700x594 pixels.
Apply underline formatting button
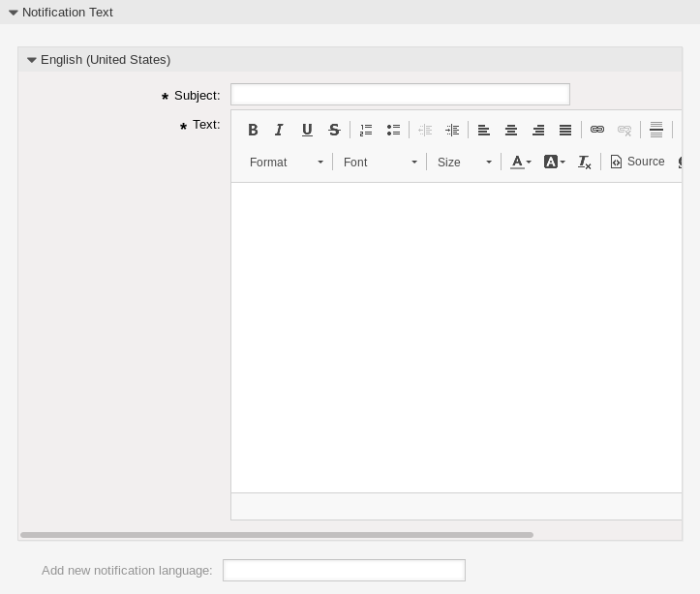point(307,130)
